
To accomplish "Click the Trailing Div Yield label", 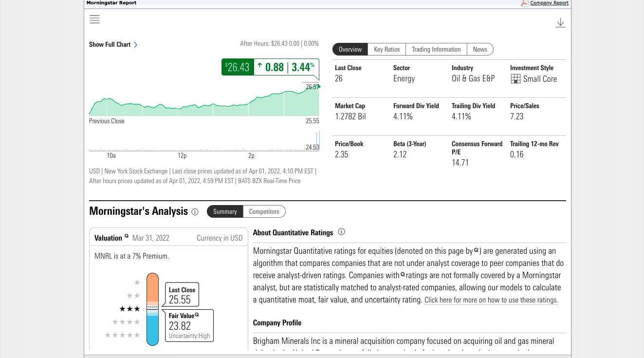I will (x=474, y=106).
